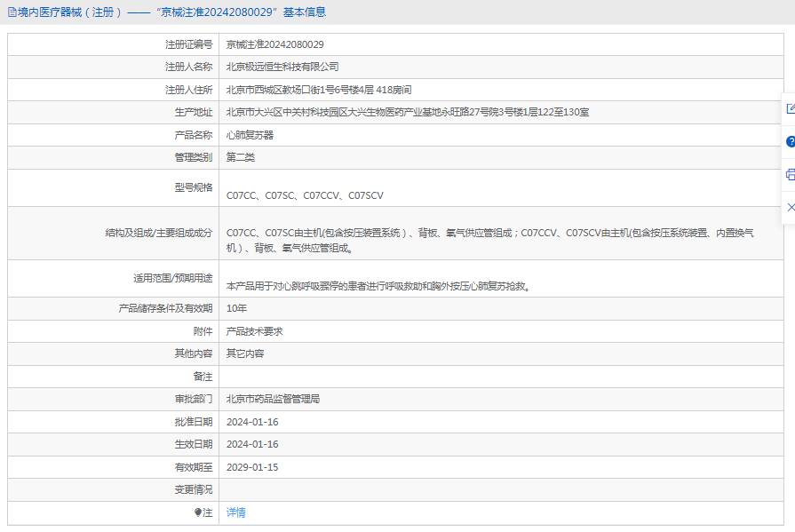Click production address 北京市大兴区中关村科技园区
The height and width of the screenshot is (532, 795).
[408, 112]
